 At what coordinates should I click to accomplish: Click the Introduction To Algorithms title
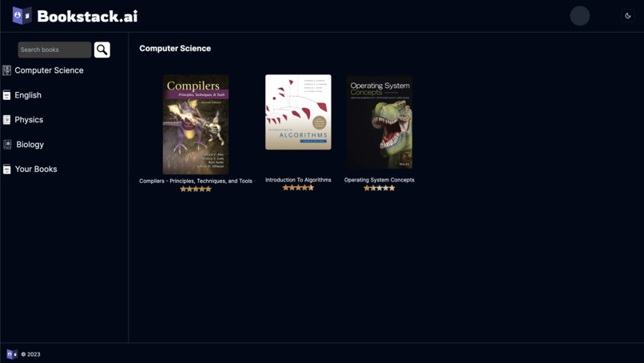point(298,180)
